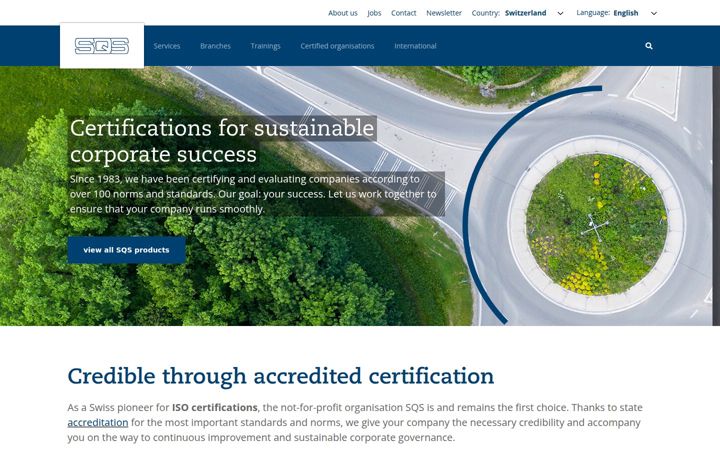Open the Services menu
Screen dimensions: 720x450
pyautogui.click(x=167, y=46)
